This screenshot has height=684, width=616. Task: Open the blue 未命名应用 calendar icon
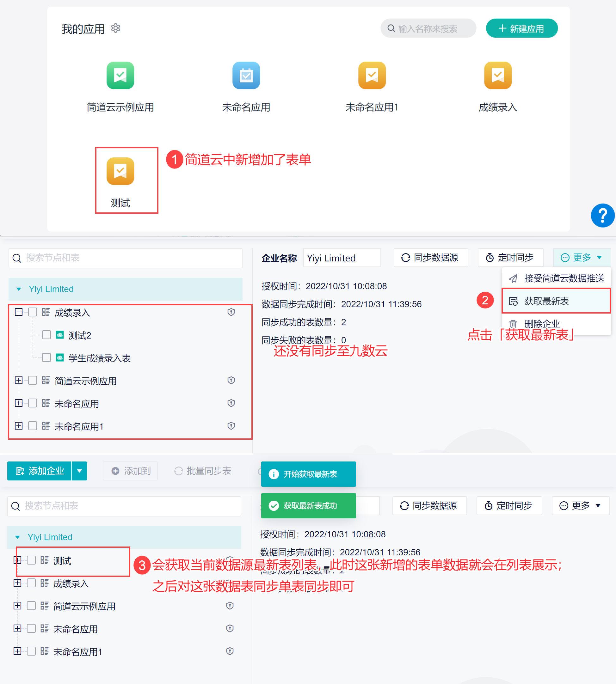pyautogui.click(x=246, y=76)
